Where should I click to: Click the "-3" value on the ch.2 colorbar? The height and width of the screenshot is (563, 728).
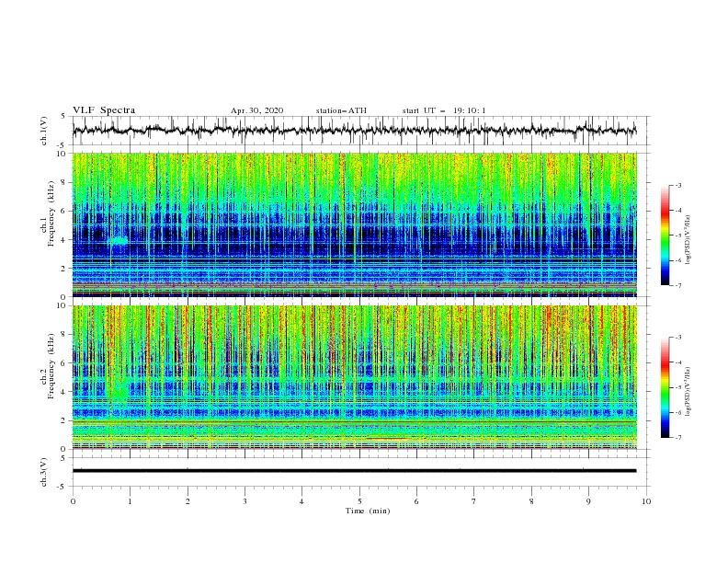point(678,338)
